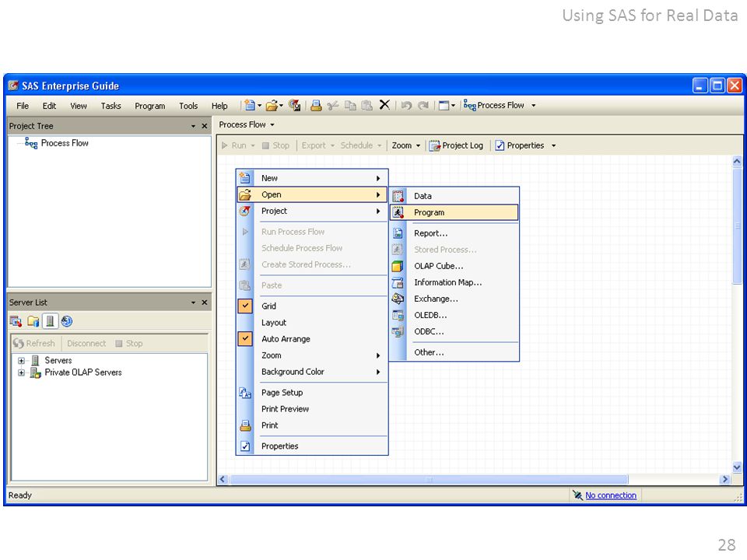Click the Exchange icon in submenu

[x=398, y=299]
